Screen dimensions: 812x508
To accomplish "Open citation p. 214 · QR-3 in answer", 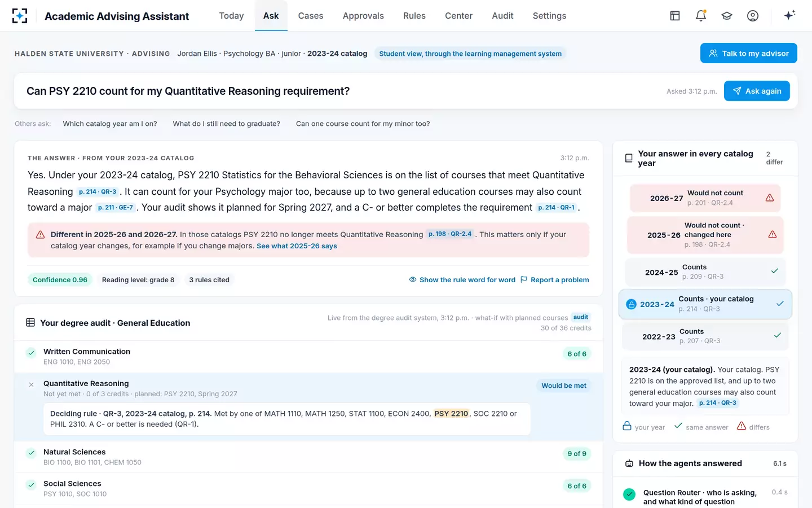I will click(98, 192).
